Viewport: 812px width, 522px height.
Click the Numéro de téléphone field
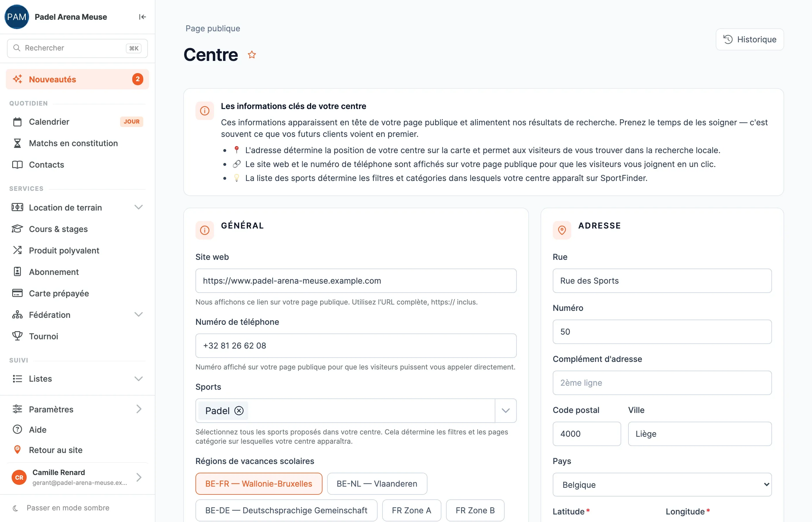(x=356, y=345)
